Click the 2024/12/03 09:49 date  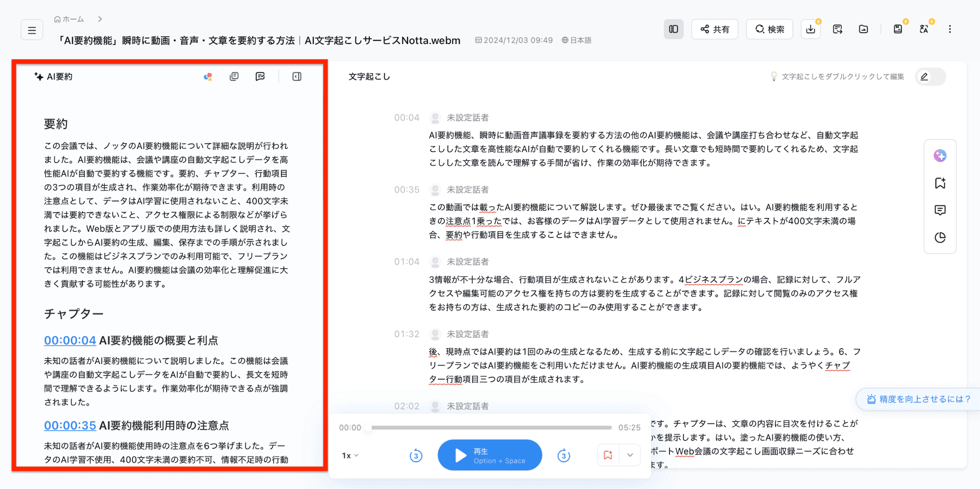[514, 40]
